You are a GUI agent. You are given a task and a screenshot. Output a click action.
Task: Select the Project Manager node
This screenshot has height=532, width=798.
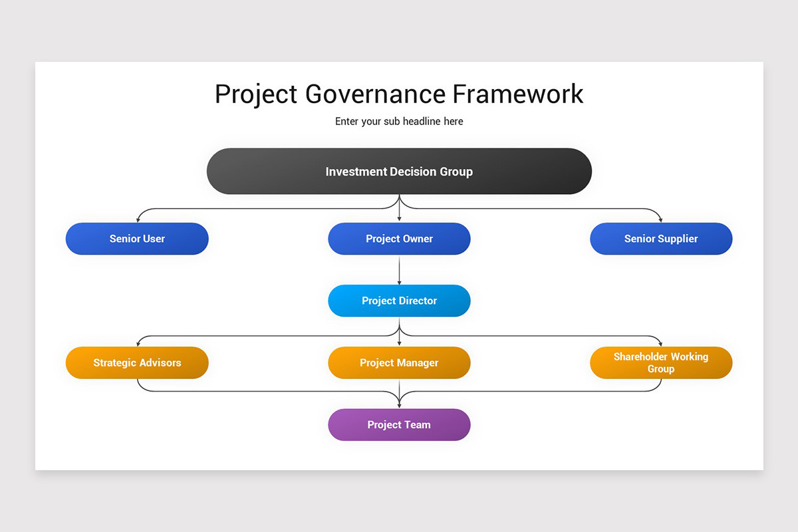click(399, 363)
